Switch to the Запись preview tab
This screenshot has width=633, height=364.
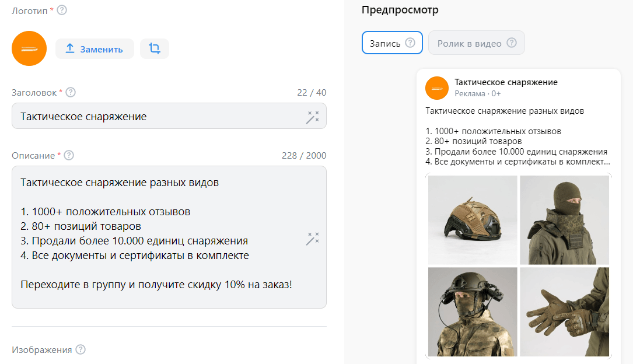[x=392, y=43]
